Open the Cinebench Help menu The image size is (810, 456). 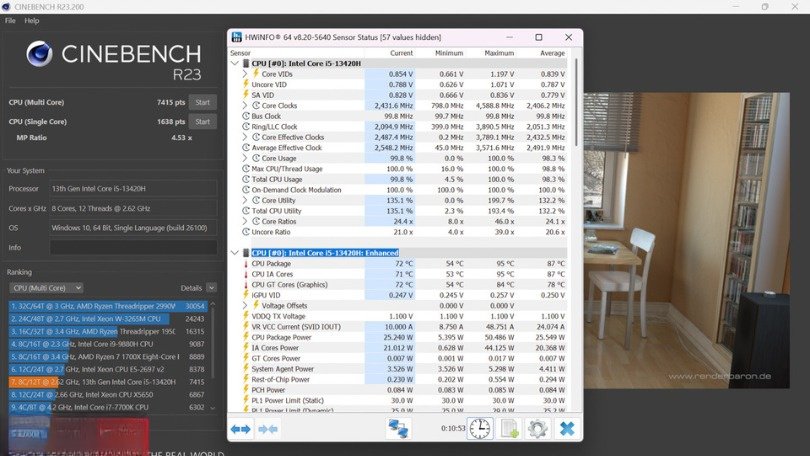click(x=32, y=21)
